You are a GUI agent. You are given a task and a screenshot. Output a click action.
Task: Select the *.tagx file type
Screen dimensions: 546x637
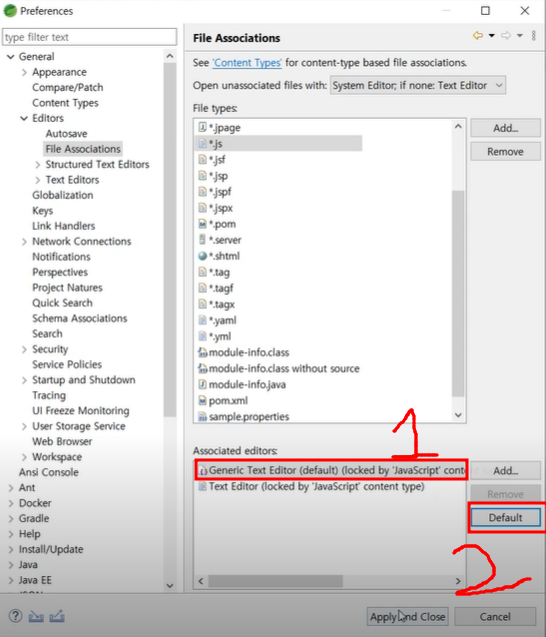221,304
